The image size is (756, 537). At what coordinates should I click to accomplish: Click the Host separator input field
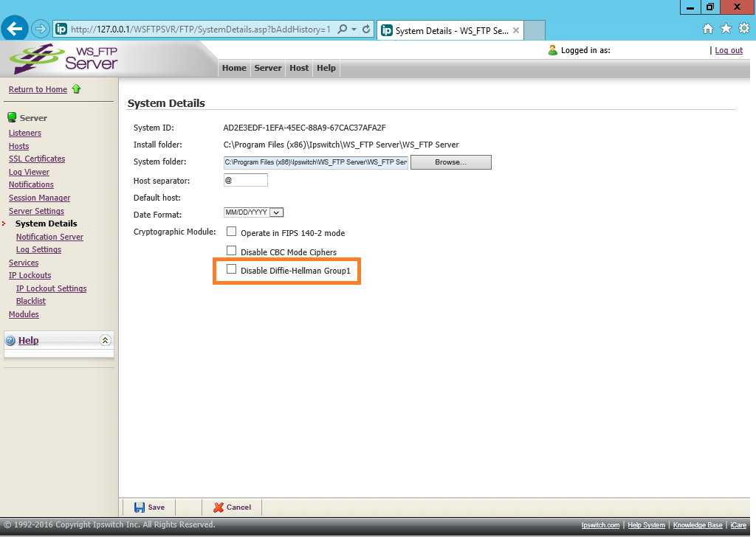point(245,180)
